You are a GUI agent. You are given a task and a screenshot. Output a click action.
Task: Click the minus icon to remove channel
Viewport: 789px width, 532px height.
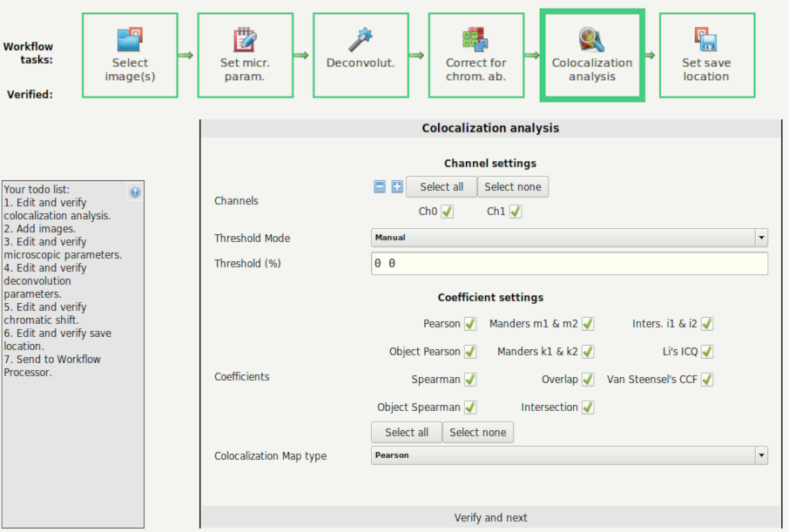(x=380, y=186)
